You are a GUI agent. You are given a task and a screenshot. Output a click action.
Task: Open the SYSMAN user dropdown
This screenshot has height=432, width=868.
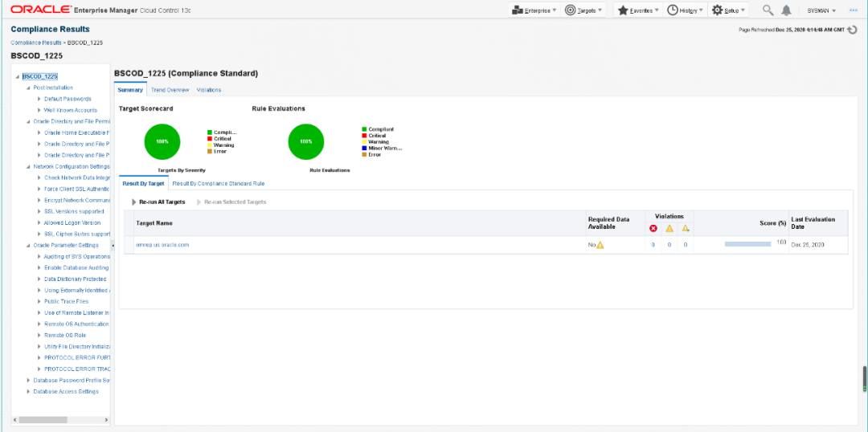point(821,10)
